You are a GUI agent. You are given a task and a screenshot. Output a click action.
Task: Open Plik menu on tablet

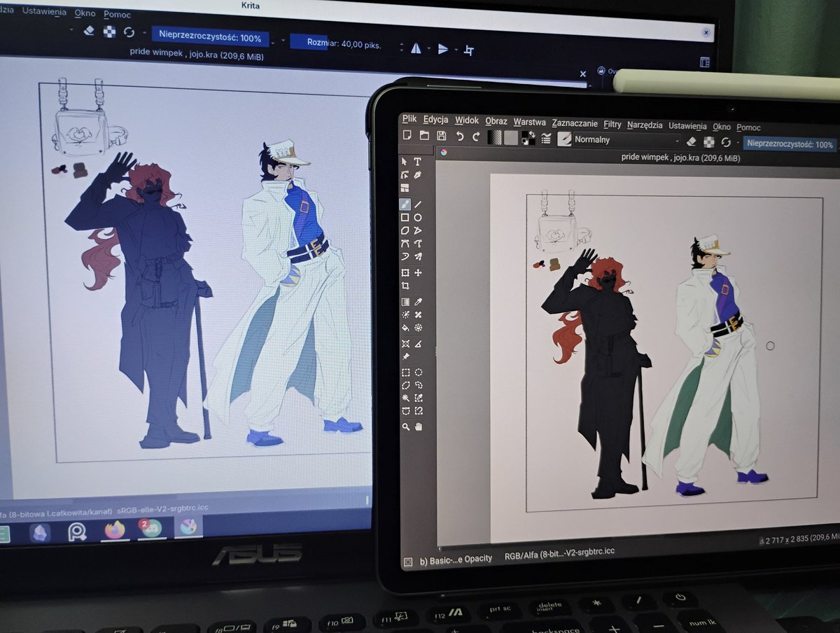tap(409, 119)
